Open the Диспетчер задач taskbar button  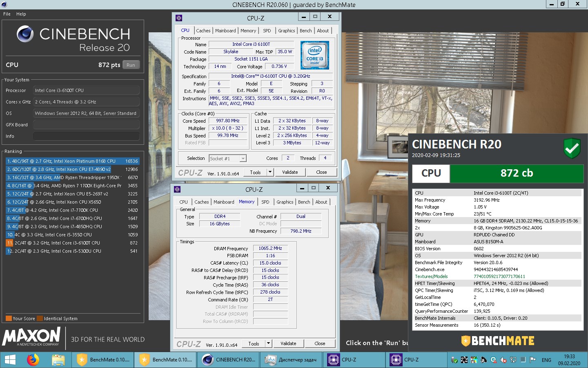point(291,360)
